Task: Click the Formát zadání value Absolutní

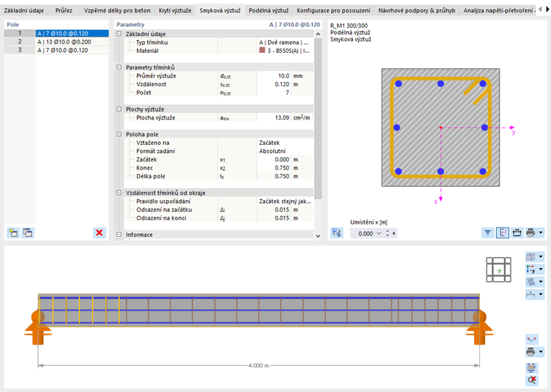Action: pos(285,151)
